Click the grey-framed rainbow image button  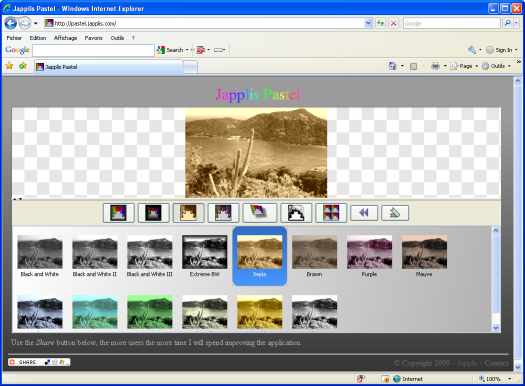pos(223,213)
